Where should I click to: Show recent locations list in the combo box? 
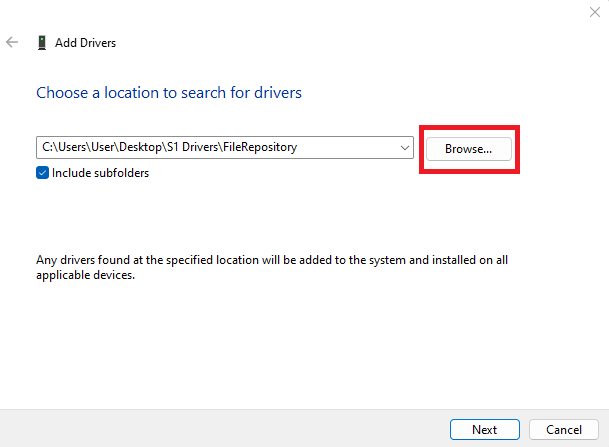(405, 148)
